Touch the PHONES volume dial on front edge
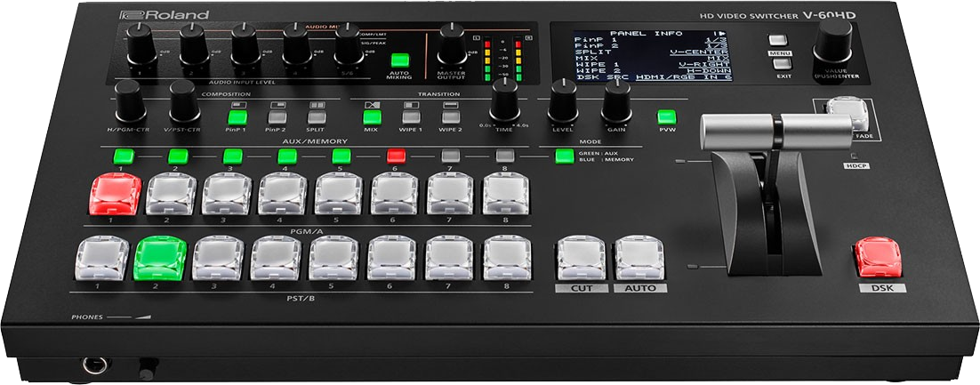The height and width of the screenshot is (385, 980). (148, 367)
